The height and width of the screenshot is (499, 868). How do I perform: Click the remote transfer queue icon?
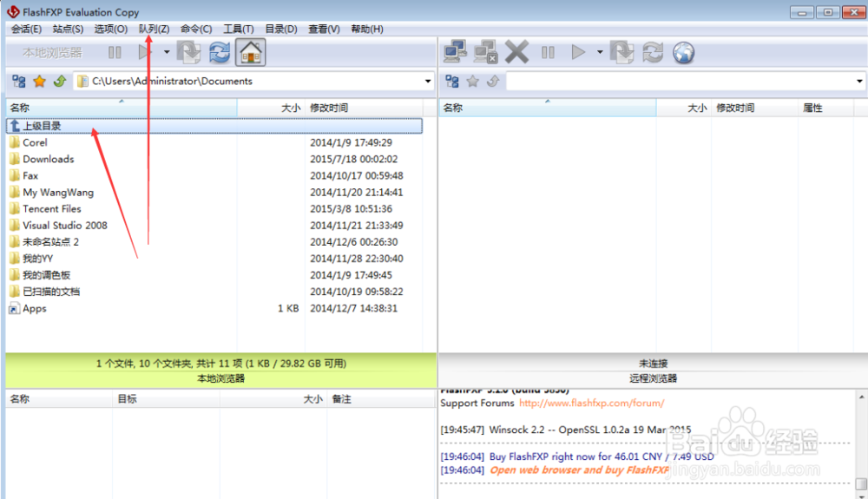coord(622,53)
